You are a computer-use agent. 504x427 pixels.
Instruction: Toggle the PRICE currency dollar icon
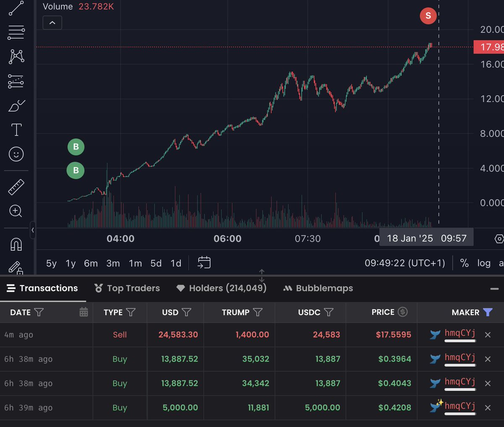pyautogui.click(x=402, y=312)
